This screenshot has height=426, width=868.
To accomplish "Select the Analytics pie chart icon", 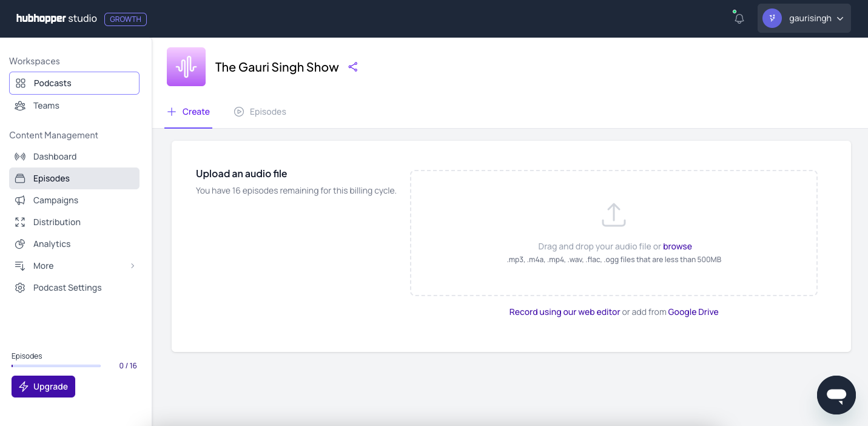I will coord(20,244).
